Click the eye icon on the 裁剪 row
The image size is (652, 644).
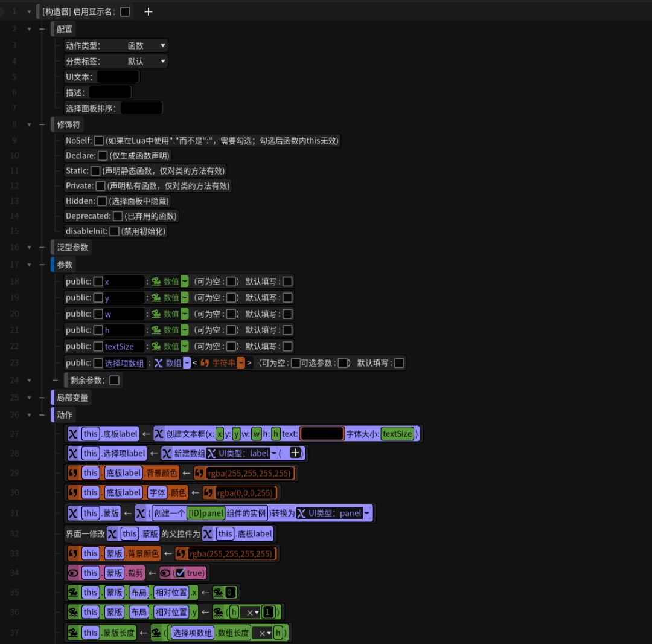point(74,573)
